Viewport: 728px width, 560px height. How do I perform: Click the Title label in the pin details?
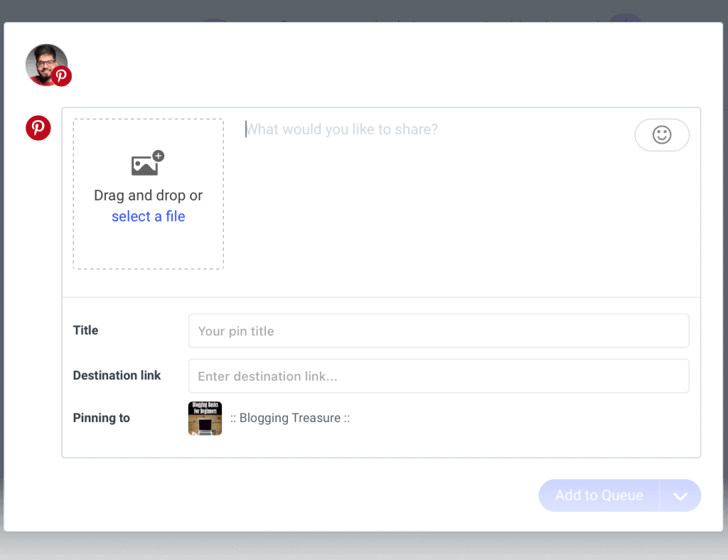[x=85, y=330]
